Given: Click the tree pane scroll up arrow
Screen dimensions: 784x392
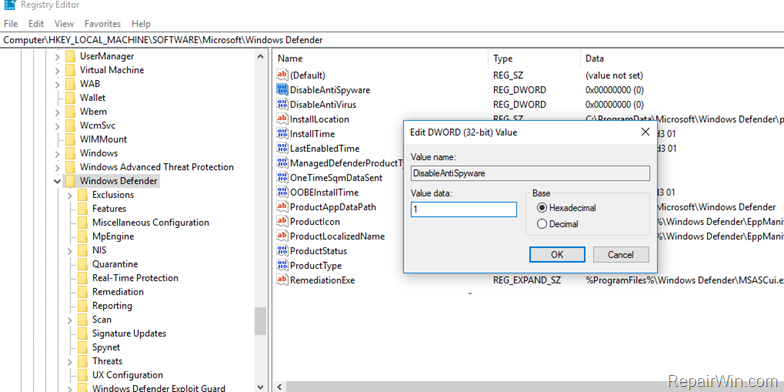Looking at the screenshot, I should click(x=260, y=56).
